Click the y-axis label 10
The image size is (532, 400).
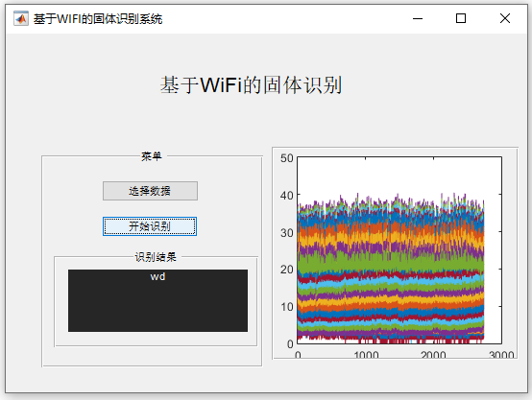pos(287,307)
